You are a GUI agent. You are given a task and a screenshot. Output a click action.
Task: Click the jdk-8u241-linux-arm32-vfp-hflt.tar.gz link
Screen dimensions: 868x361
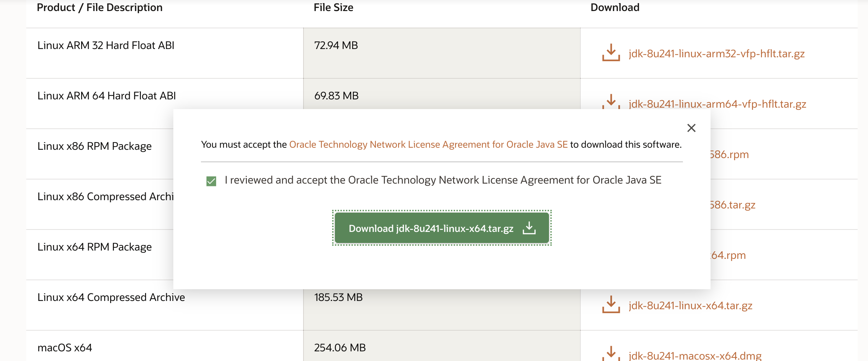[716, 54]
